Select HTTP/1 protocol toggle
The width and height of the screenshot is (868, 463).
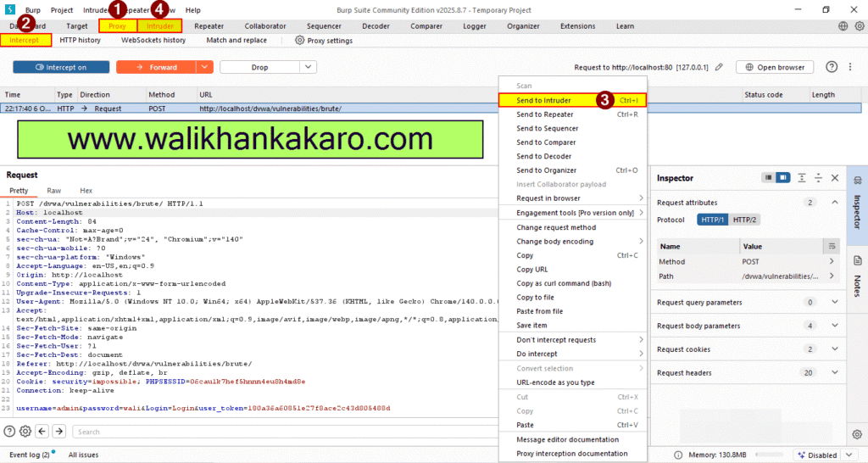(x=712, y=220)
